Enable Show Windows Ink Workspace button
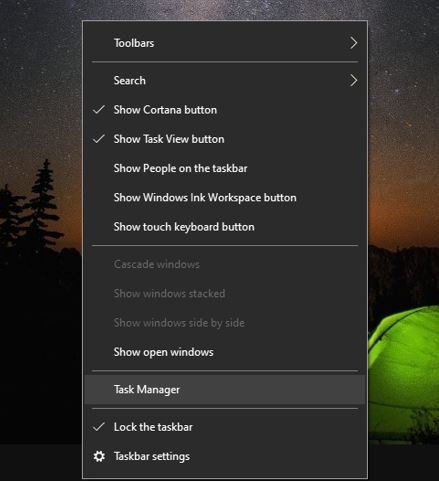This screenshot has width=439, height=483. click(x=225, y=198)
